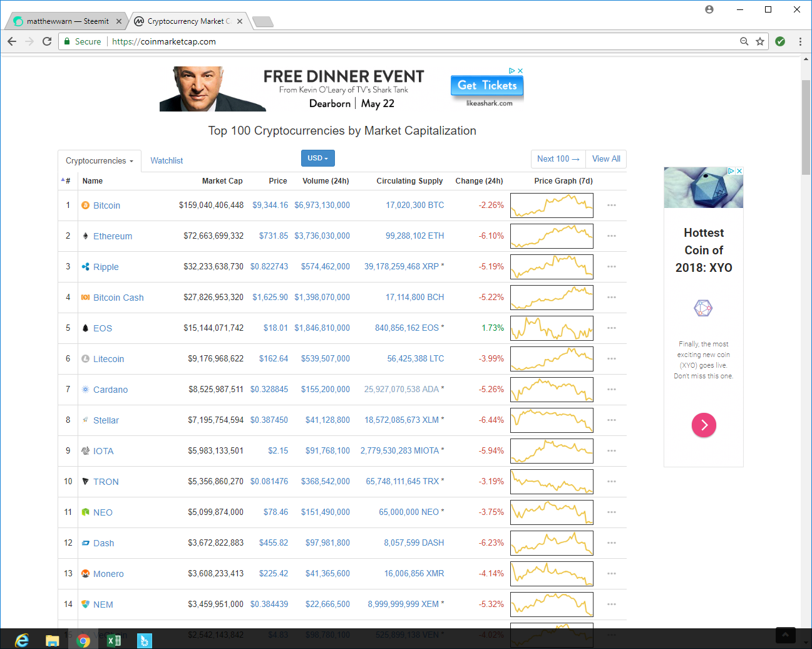Click the Chrome icon in the taskbar

(x=83, y=640)
